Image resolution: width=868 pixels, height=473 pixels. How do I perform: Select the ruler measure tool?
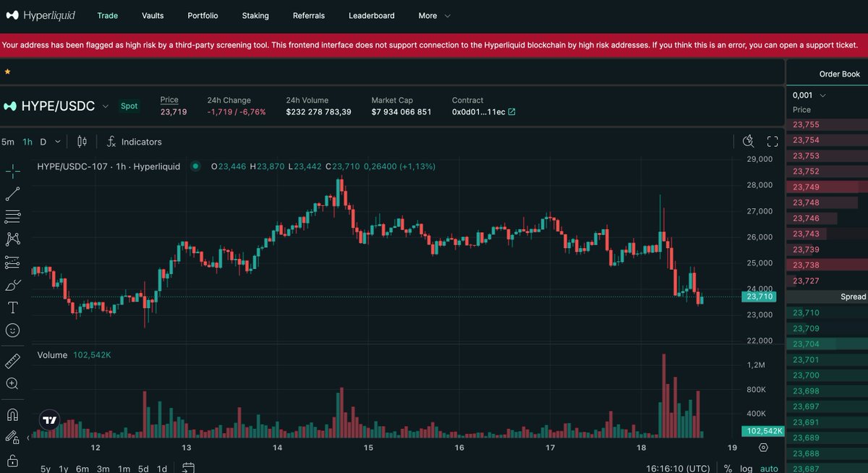click(12, 361)
